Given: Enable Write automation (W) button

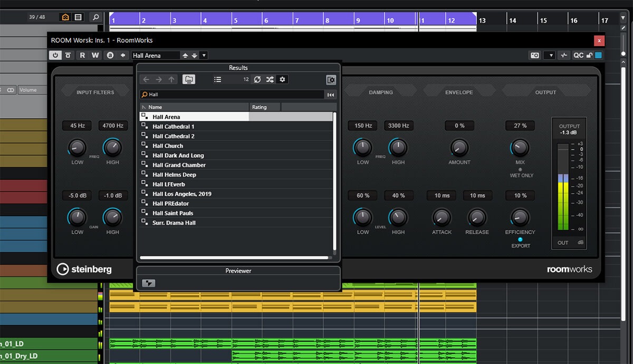Looking at the screenshot, I should pyautogui.click(x=95, y=55).
